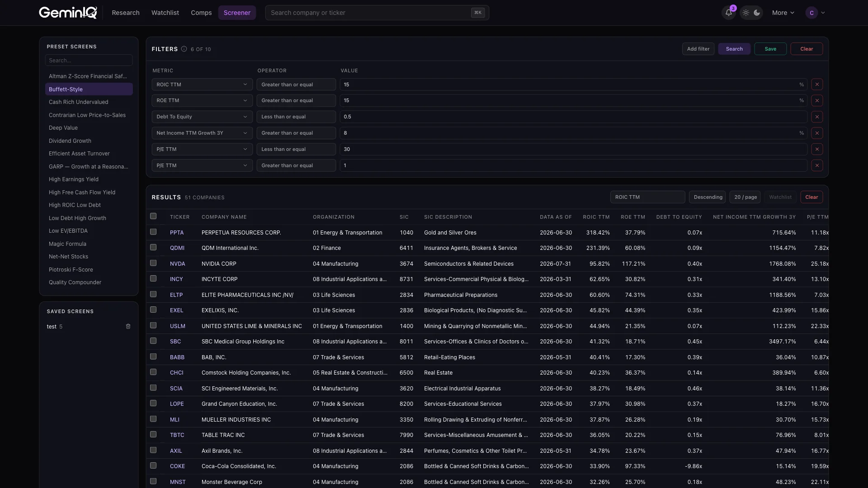Open the Screener tab
Image resolution: width=868 pixels, height=488 pixels.
[x=237, y=13]
